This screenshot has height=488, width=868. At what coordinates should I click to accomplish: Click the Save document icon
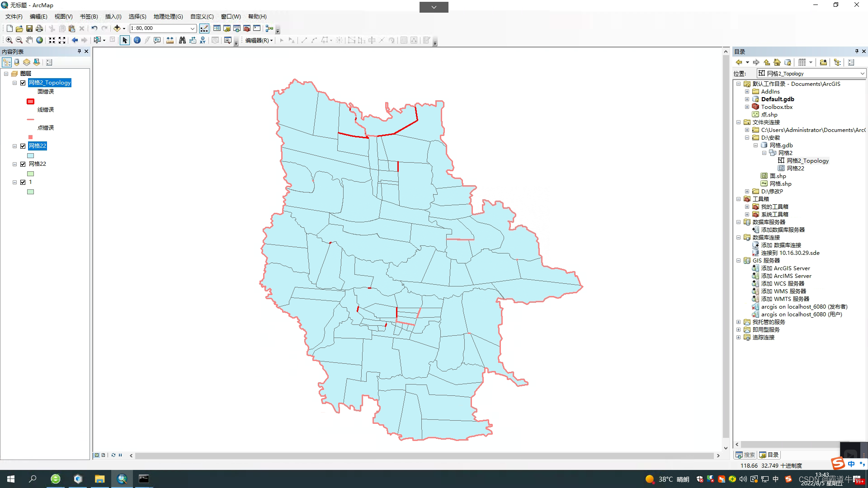click(x=29, y=28)
